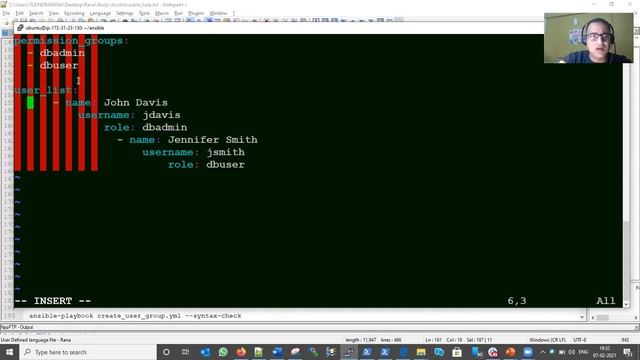Image resolution: width=640 pixels, height=360 pixels.
Task: Click the 'jsmith' username value
Action: pos(225,152)
